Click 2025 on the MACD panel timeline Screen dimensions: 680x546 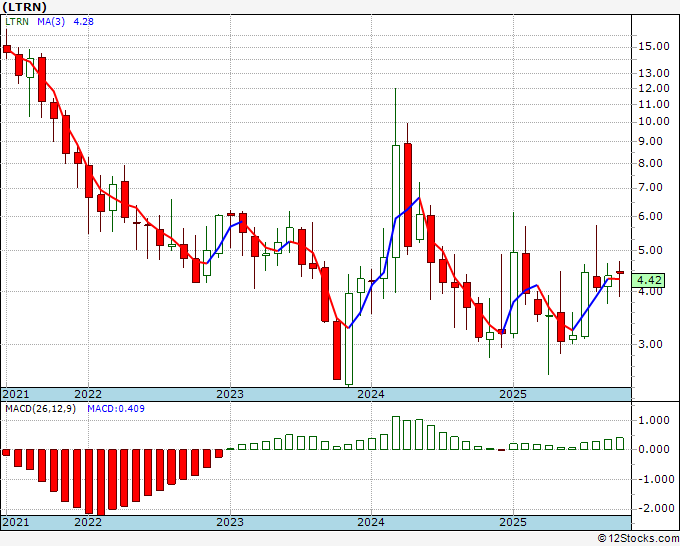click(513, 522)
